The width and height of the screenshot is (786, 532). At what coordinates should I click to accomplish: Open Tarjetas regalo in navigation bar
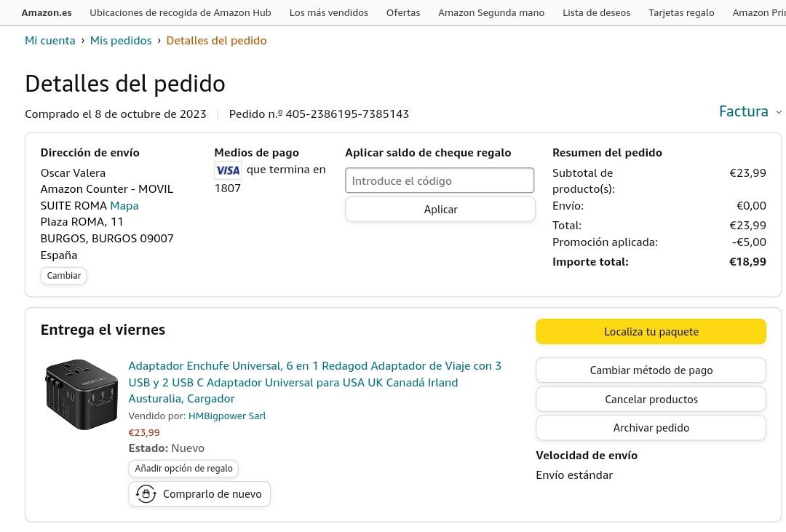point(681,12)
